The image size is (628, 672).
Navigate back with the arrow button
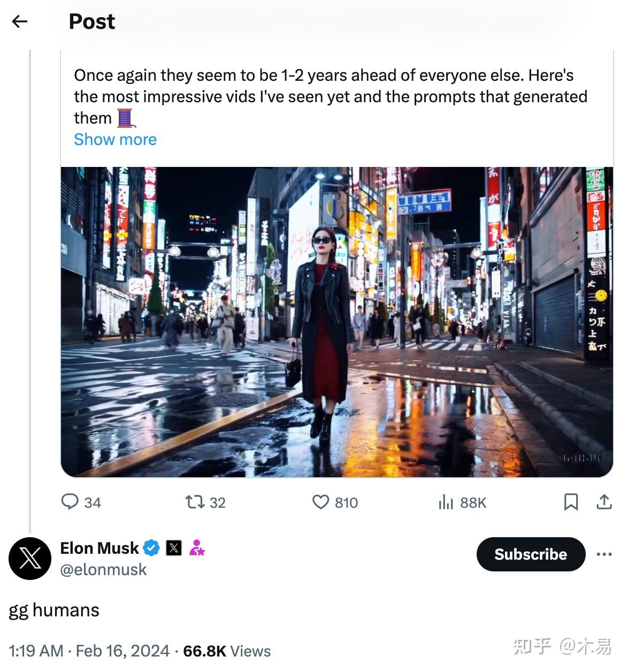(20, 21)
